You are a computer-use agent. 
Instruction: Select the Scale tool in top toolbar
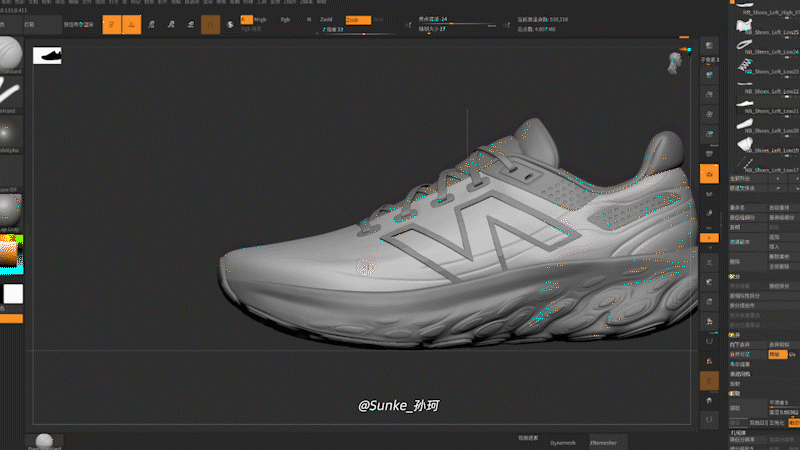[171, 24]
